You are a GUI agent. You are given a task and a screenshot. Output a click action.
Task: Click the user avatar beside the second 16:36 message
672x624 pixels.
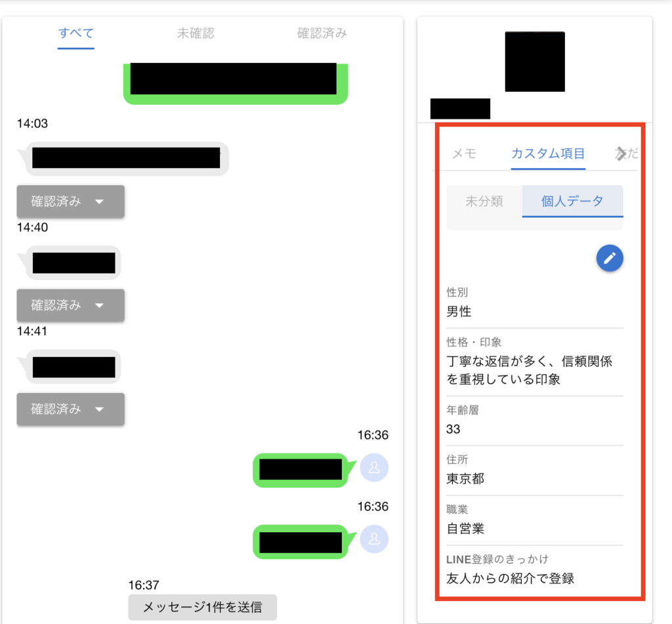pyautogui.click(x=374, y=539)
